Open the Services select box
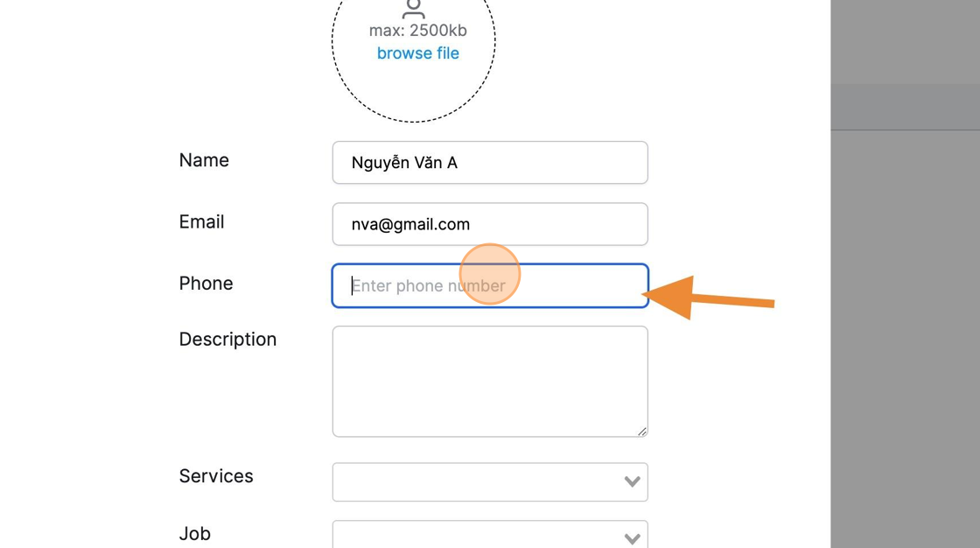980x548 pixels. 490,482
